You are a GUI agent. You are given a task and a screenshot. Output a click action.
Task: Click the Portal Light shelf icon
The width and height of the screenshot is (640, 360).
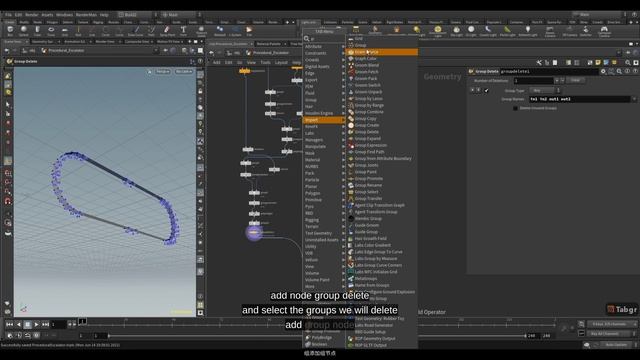pyautogui.click(x=507, y=31)
